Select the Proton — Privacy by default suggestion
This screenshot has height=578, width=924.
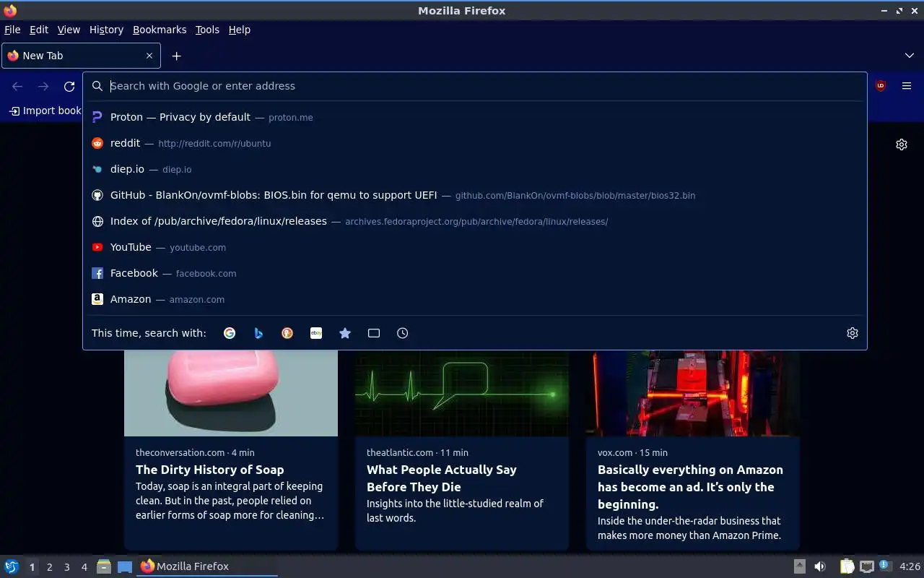pyautogui.click(x=475, y=117)
